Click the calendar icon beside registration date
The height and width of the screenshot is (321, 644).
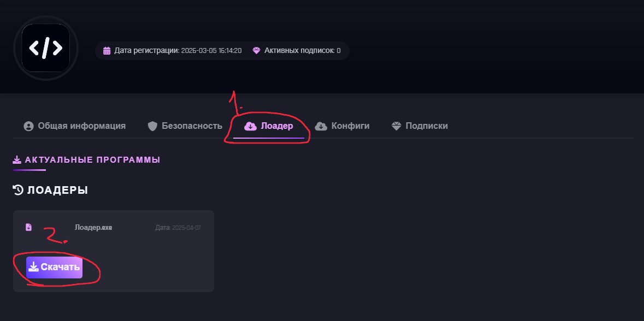click(107, 51)
